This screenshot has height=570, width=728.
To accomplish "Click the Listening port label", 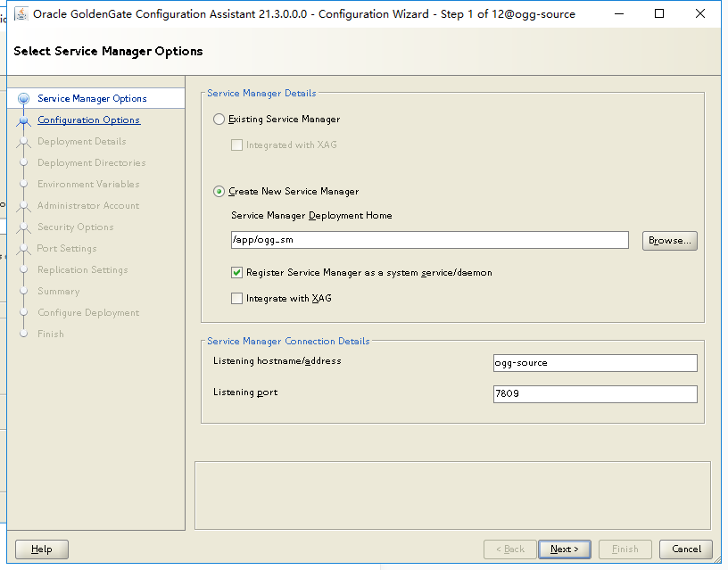I will click(245, 392).
